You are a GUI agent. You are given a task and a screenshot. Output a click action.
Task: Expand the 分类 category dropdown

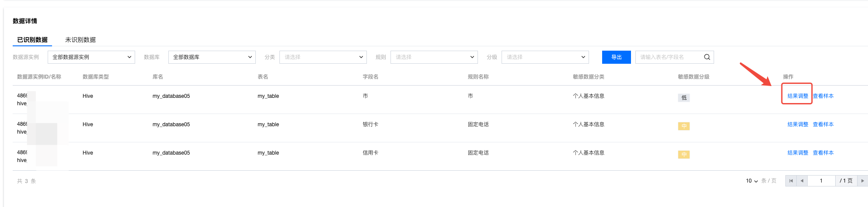tap(323, 57)
